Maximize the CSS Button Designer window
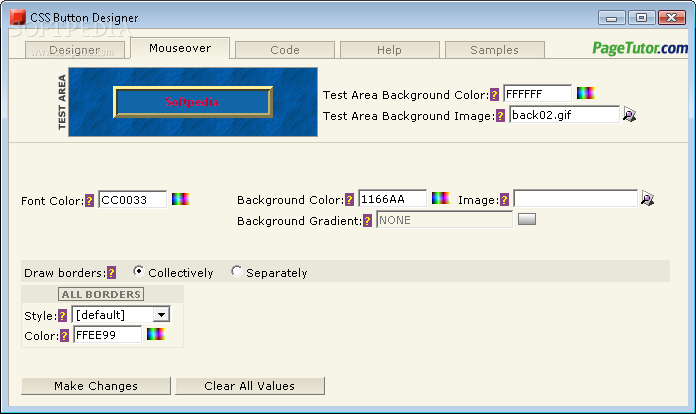 click(x=641, y=18)
